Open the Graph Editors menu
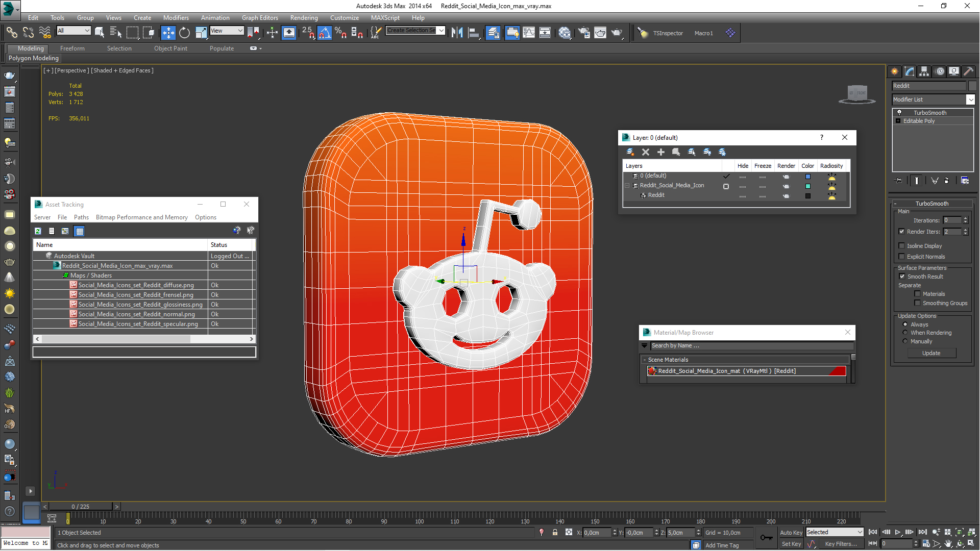This screenshot has width=980, height=551. [x=260, y=17]
